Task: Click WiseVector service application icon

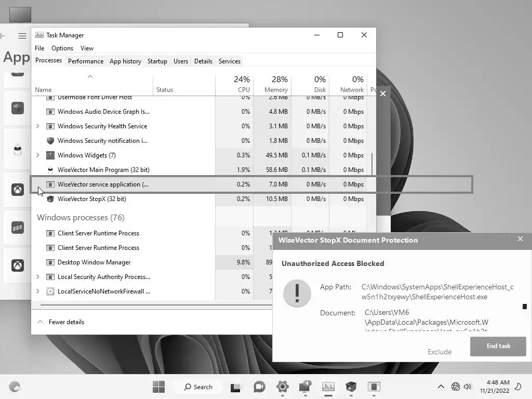Action: (50, 184)
